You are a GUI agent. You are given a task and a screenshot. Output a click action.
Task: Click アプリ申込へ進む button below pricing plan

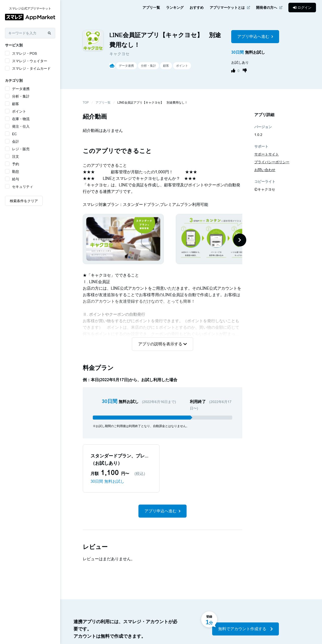163,511
